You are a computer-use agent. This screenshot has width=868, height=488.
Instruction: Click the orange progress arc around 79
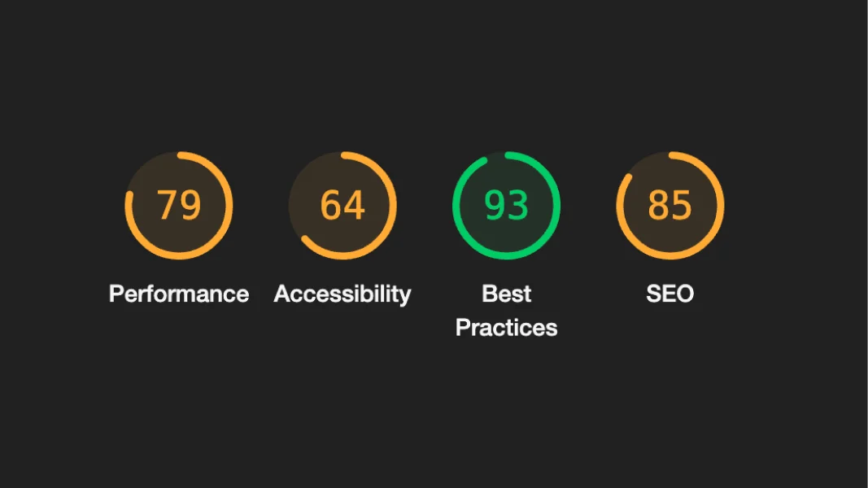230,206
